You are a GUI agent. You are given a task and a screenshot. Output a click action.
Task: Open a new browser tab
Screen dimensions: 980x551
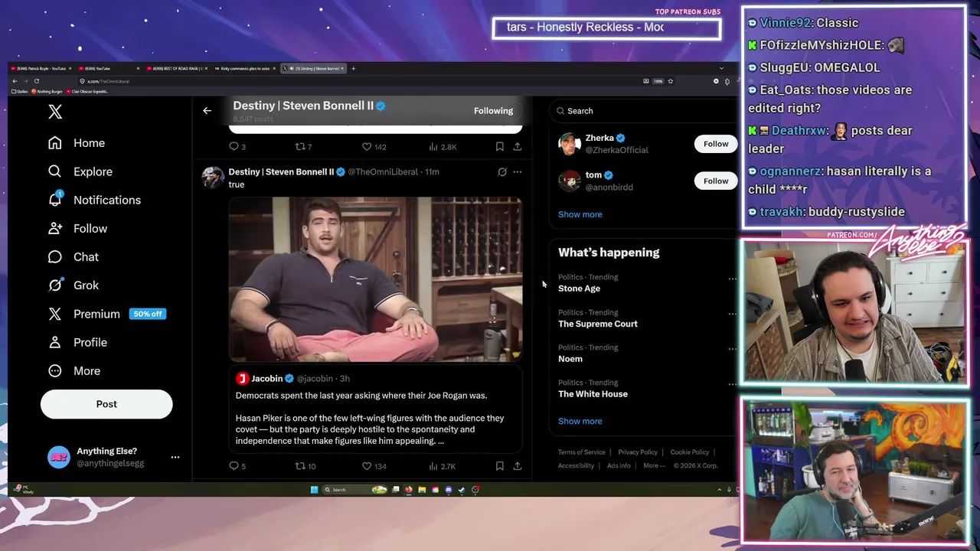tap(353, 68)
